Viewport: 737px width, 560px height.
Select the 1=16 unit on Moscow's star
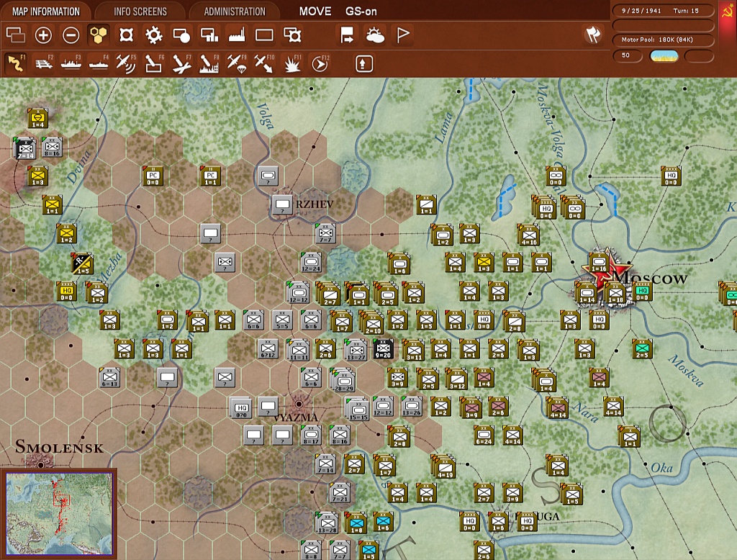coord(599,263)
